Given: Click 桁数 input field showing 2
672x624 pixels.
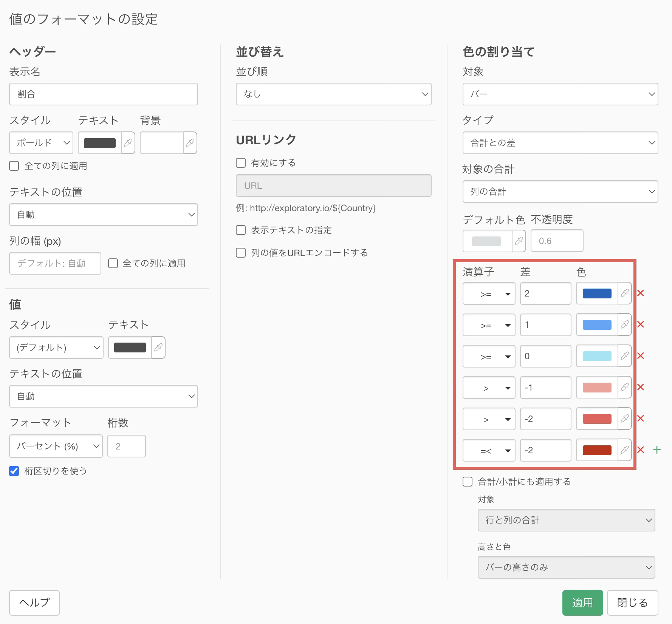Looking at the screenshot, I should coord(127,446).
